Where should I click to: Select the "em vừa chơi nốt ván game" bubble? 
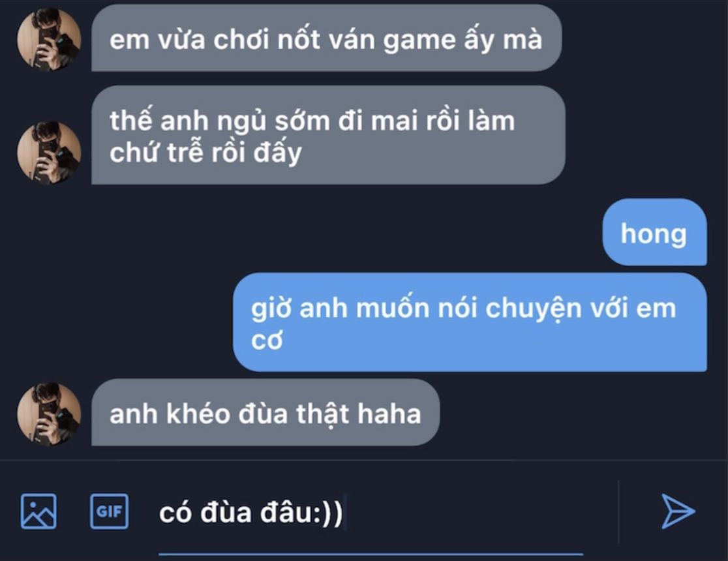[326, 39]
